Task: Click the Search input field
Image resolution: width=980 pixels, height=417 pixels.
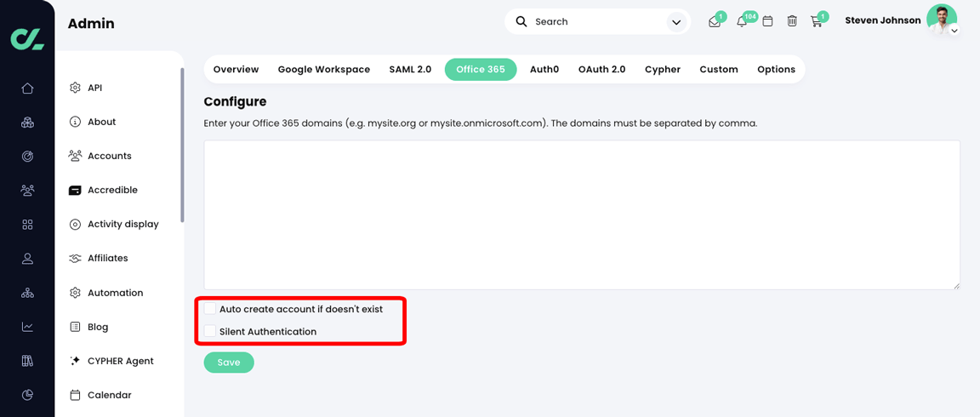Action: pos(598,22)
